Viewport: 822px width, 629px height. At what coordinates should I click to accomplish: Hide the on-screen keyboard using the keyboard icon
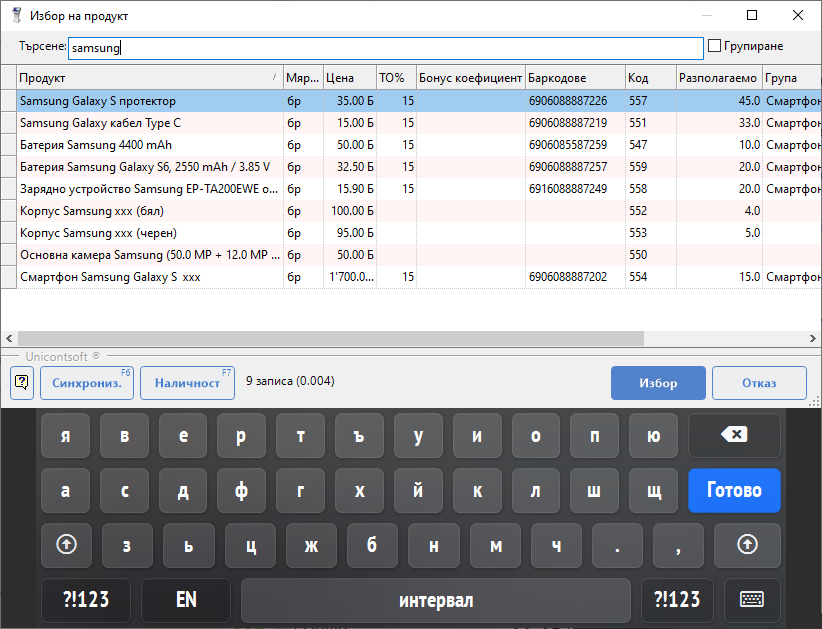752,600
